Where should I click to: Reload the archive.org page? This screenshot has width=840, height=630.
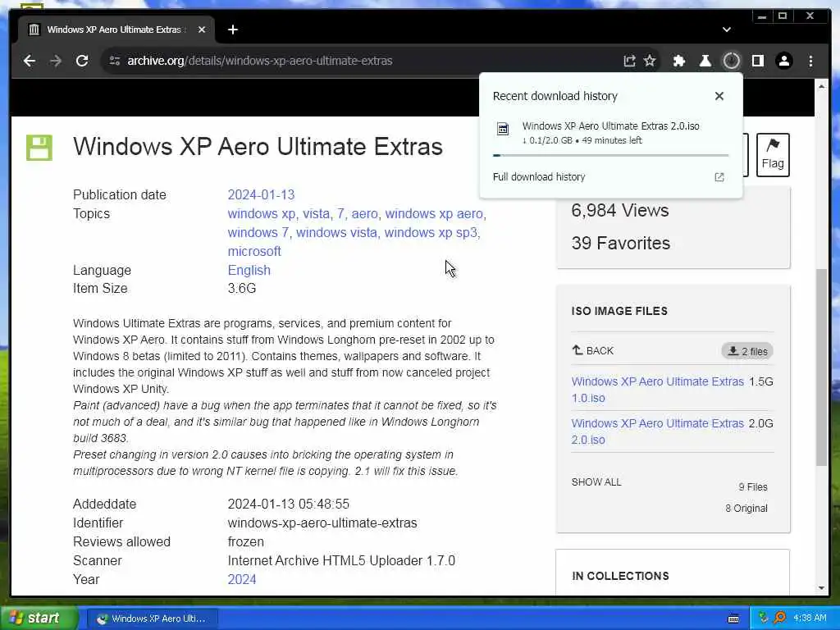click(x=82, y=61)
